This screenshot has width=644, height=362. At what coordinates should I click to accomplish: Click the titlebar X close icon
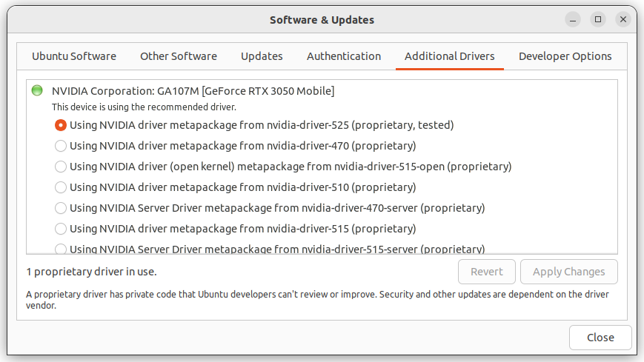pyautogui.click(x=623, y=19)
